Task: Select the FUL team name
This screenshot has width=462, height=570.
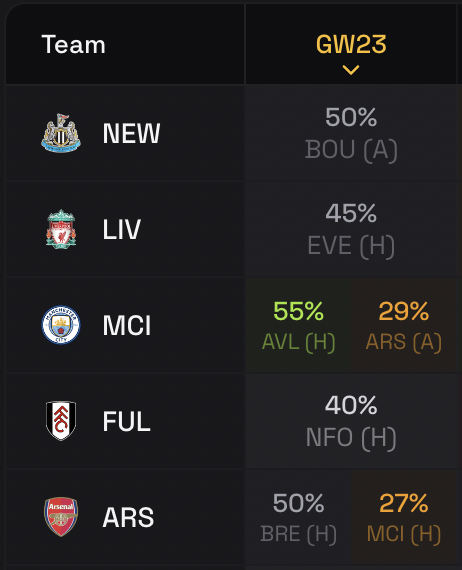Action: click(126, 421)
